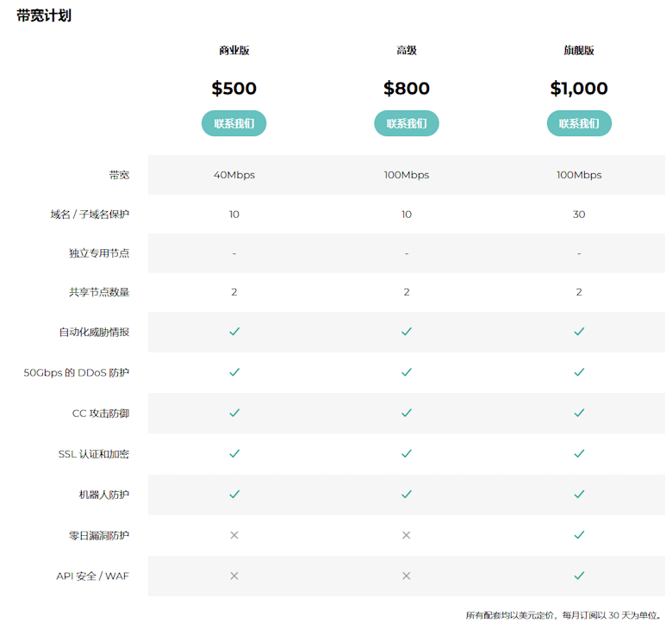This screenshot has height=629, width=672.
Task: Click checkmark for 自动化威胁情报 in 商业版 column
Action: (x=234, y=332)
